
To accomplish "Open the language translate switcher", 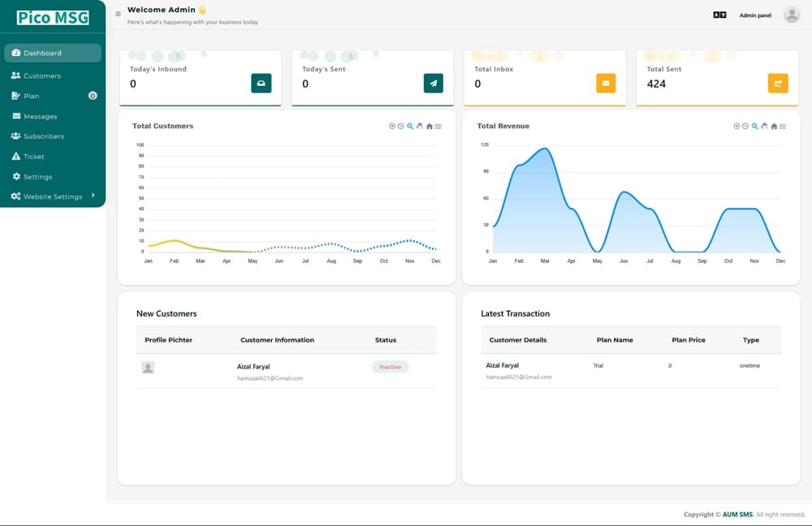I will pos(719,15).
